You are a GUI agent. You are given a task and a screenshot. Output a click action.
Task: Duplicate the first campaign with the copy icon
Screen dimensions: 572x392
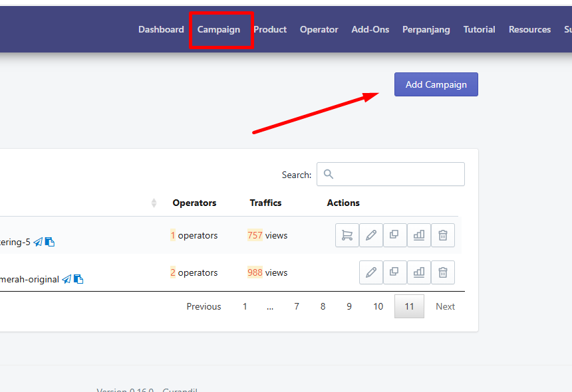[x=394, y=235]
